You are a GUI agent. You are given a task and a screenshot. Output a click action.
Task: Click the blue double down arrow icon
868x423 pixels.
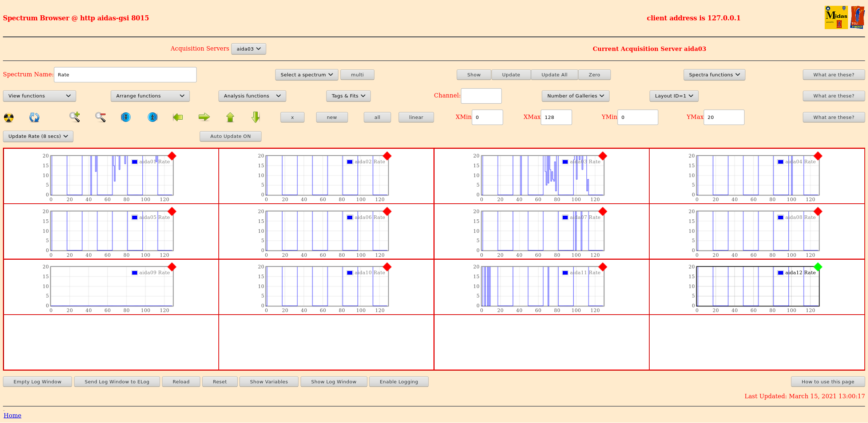pos(126,117)
